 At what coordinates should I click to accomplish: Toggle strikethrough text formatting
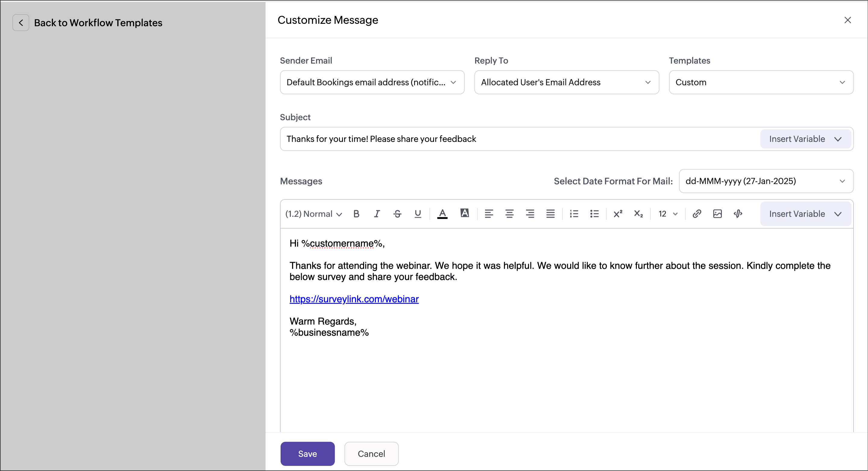click(x=397, y=214)
